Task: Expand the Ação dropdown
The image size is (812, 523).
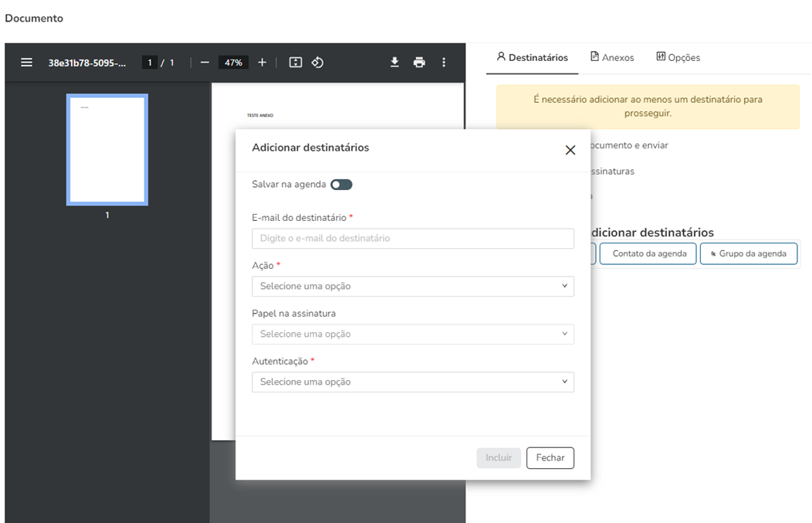Action: [x=413, y=287]
